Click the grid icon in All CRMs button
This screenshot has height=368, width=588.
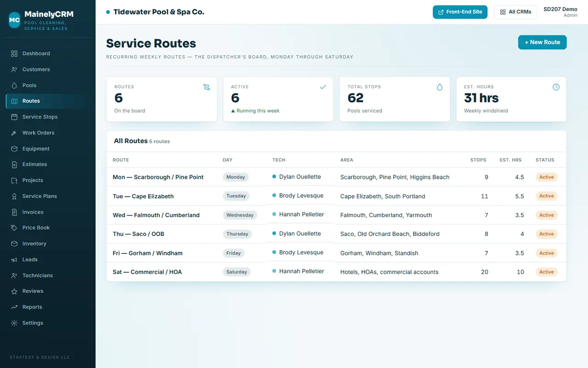pos(503,12)
